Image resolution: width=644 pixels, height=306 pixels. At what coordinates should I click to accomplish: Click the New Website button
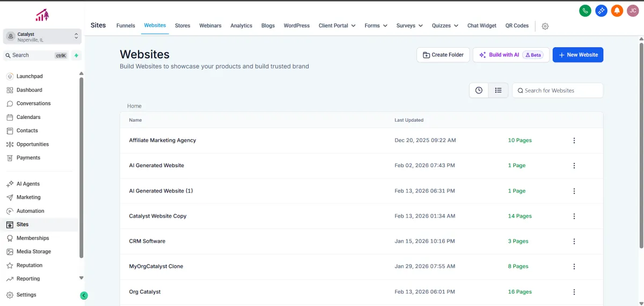(578, 55)
